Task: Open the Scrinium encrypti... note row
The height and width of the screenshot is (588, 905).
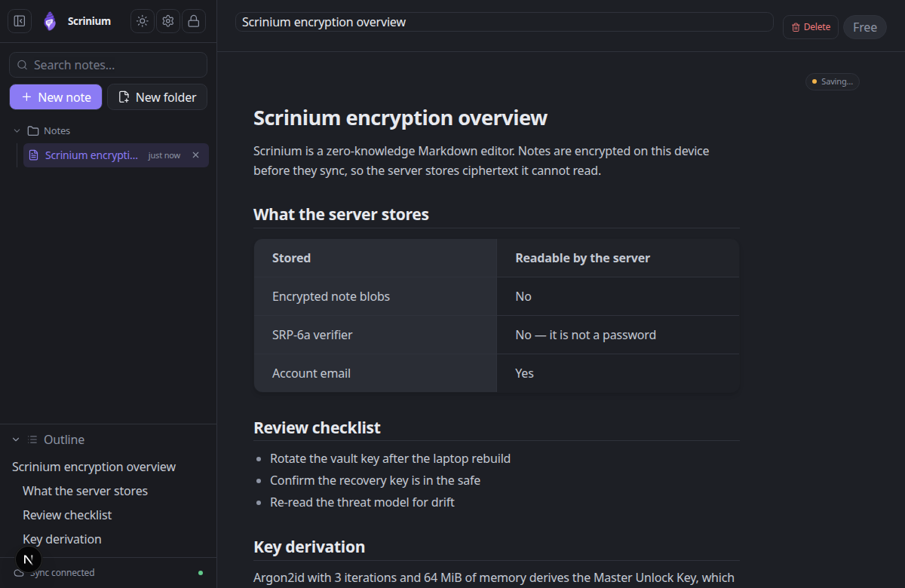Action: click(116, 155)
